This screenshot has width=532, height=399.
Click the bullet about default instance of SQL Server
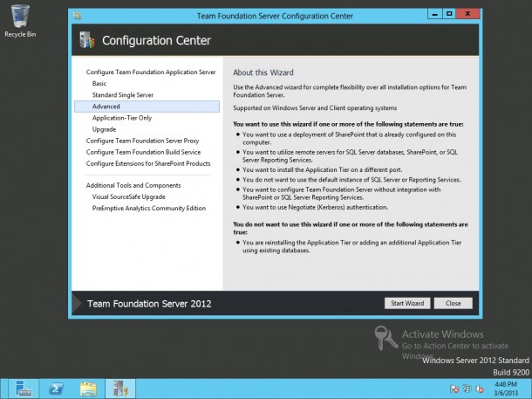coord(351,180)
